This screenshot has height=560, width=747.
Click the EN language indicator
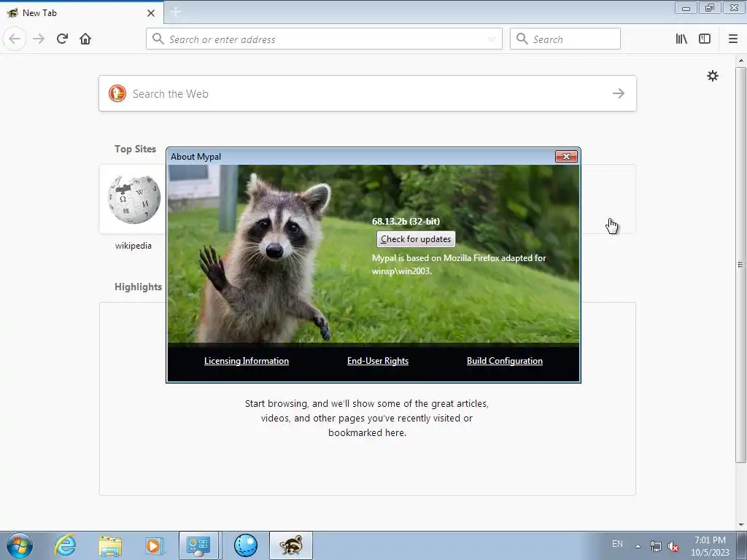[x=617, y=544]
